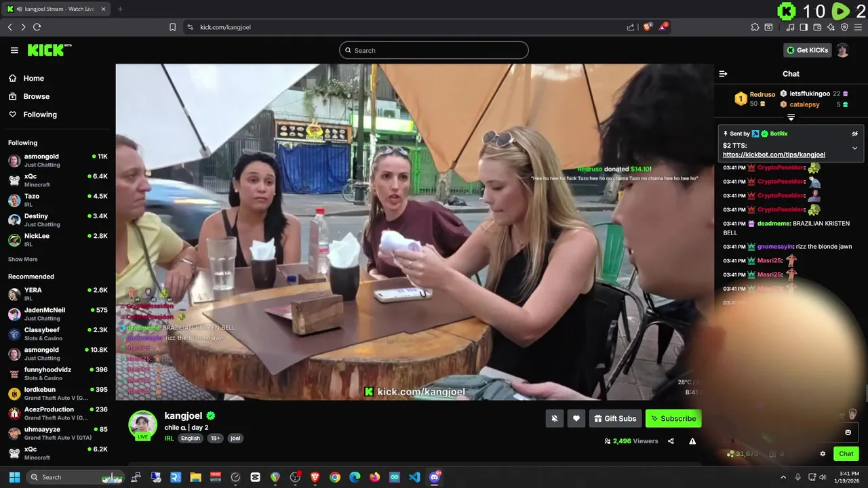This screenshot has width=868, height=488.
Task: Report the stream using warning triangle icon
Action: click(x=692, y=441)
